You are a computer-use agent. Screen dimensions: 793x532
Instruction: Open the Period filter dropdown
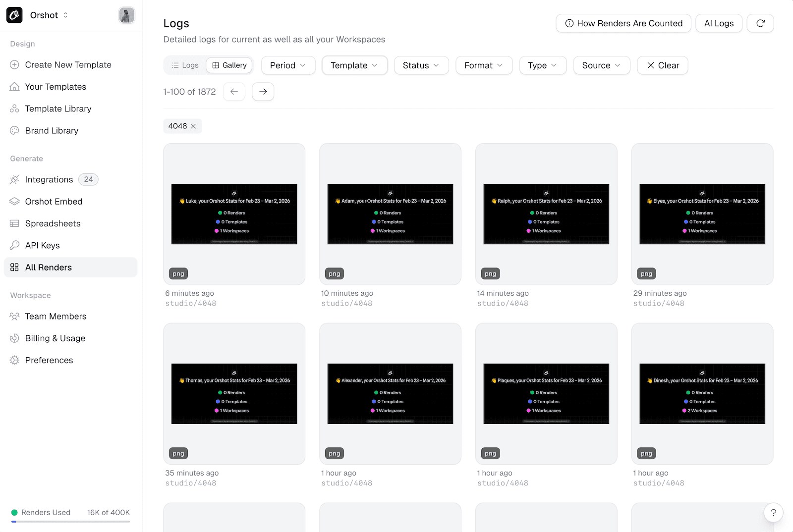[x=288, y=65]
